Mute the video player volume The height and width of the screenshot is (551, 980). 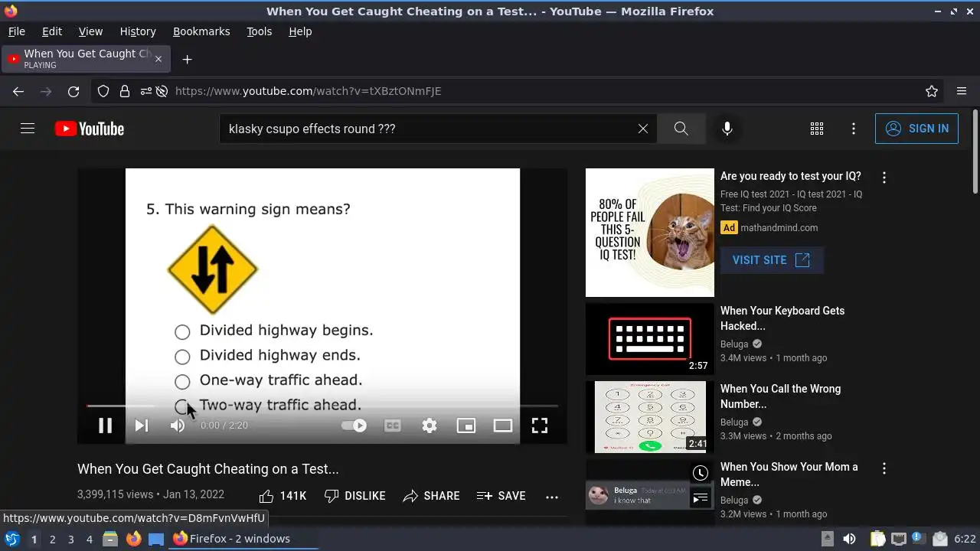tap(178, 425)
